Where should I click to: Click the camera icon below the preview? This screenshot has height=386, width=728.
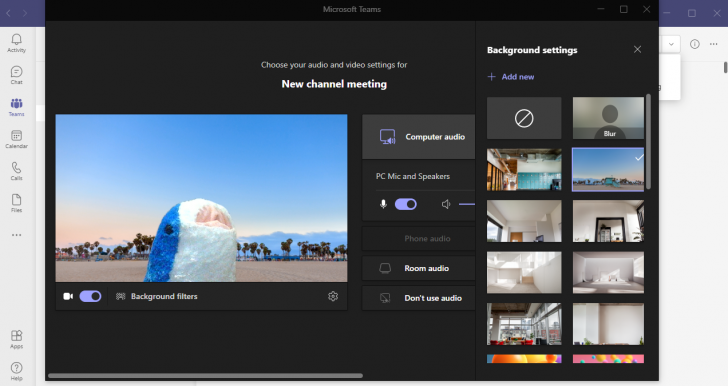[x=68, y=296]
